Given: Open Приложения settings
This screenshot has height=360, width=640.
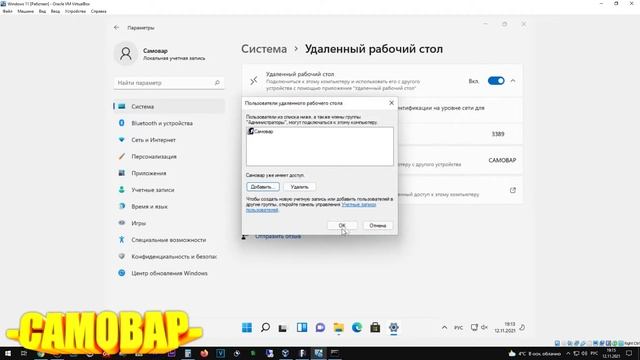Looking at the screenshot, I should [x=169, y=173].
